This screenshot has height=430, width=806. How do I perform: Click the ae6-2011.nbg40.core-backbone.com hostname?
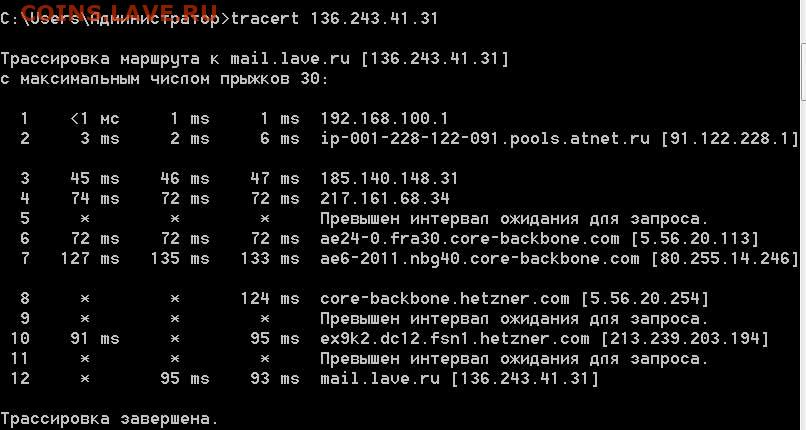(480, 258)
